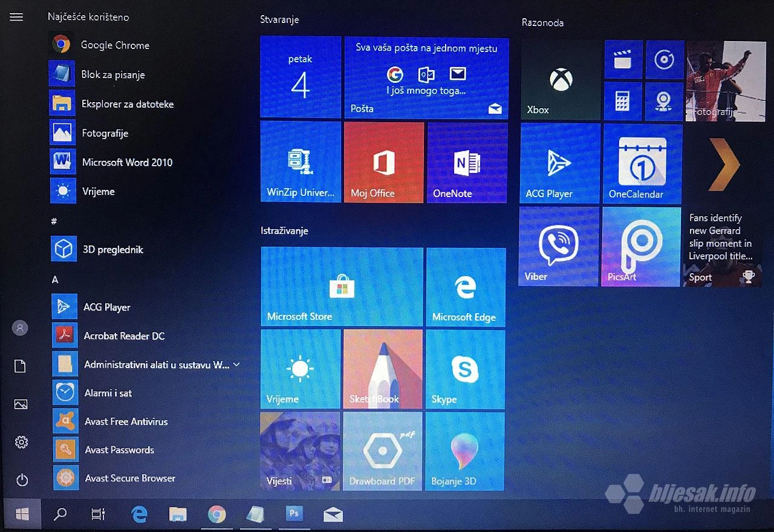The image size is (774, 532).
Task: Launch the ACG Player tile
Action: coord(560,163)
